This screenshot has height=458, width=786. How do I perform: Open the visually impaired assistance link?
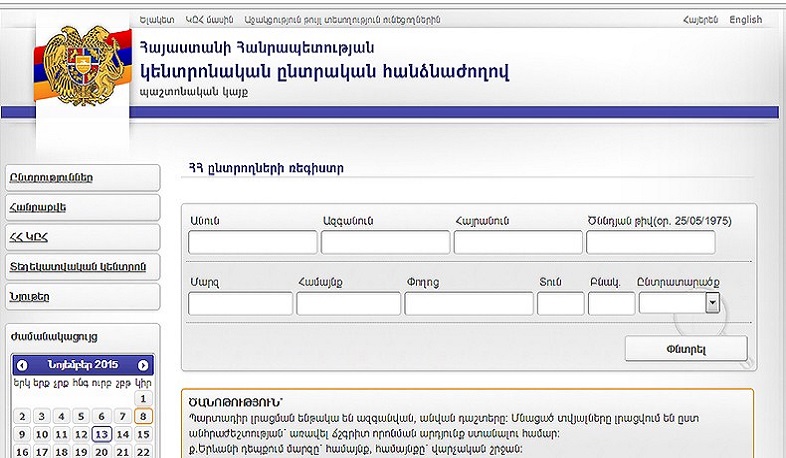pos(342,20)
